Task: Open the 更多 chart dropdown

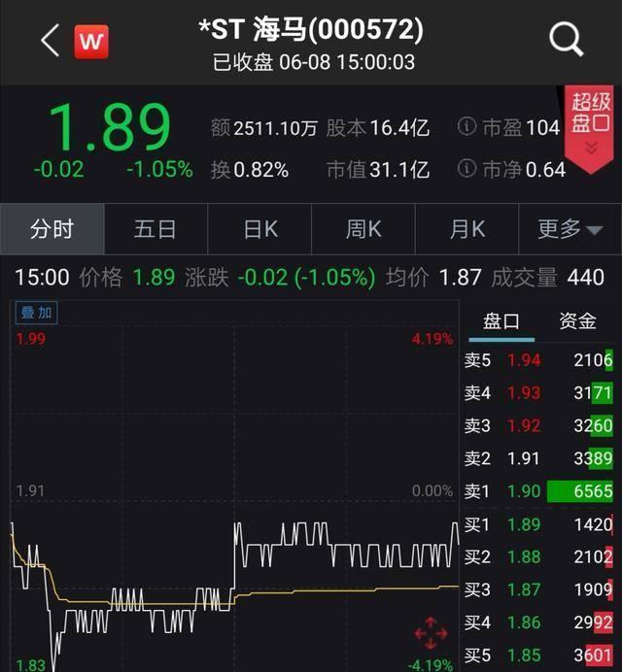Action: pos(570,229)
